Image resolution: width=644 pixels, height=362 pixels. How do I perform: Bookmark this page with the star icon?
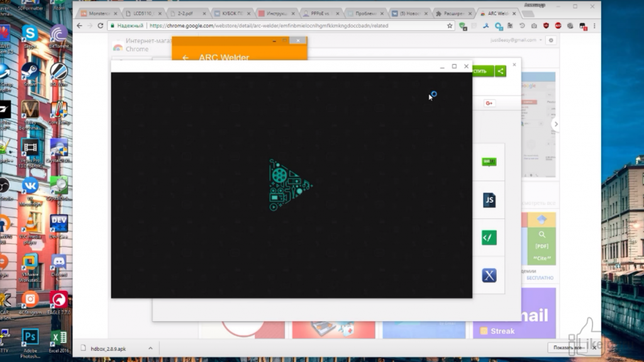pos(450,26)
